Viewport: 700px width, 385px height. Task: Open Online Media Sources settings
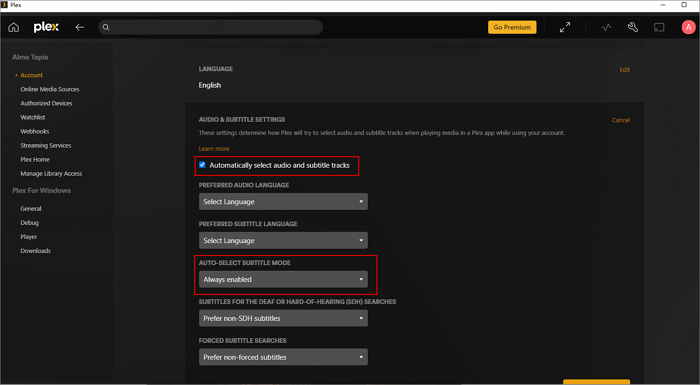tap(50, 89)
